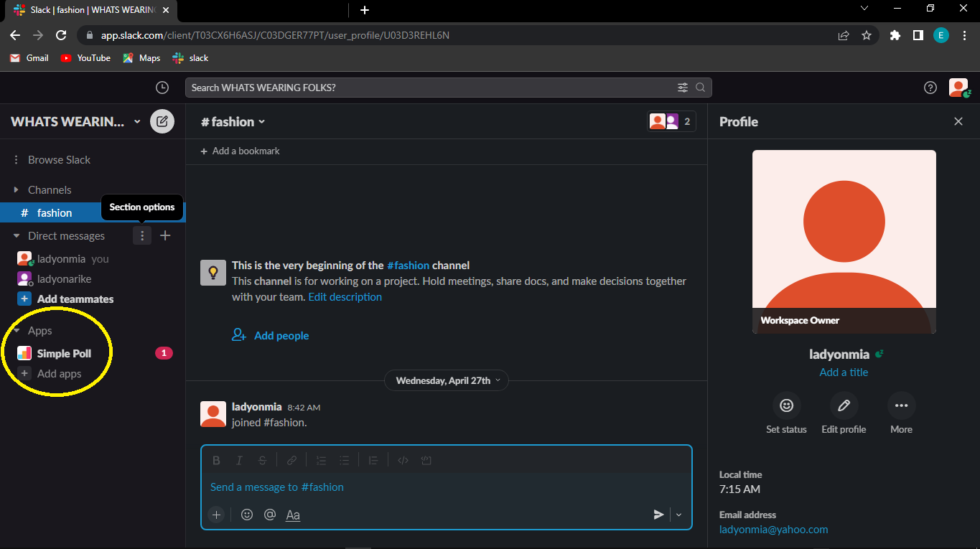The width and height of the screenshot is (980, 549).
Task: Click the user avatar at the top right of Slack
Action: click(x=958, y=88)
